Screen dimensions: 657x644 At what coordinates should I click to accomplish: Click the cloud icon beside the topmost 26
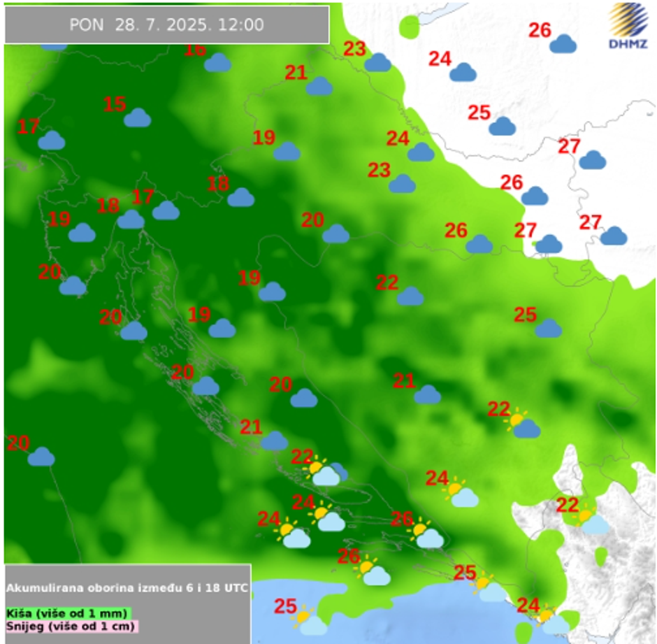point(563,45)
